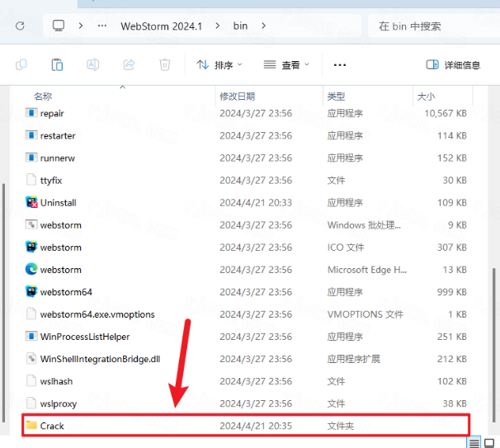Click the navigation pane scrollbar at left
The width and height of the screenshot is (500, 448).
click(x=3, y=303)
